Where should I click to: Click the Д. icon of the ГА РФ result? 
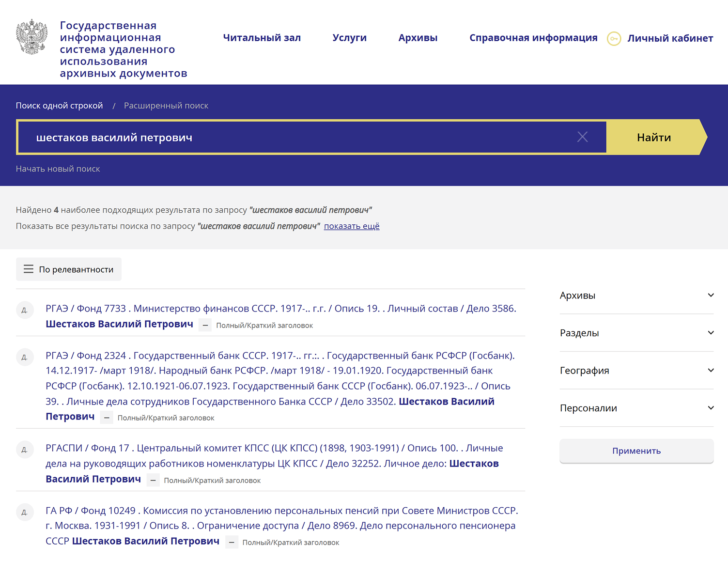[25, 512]
